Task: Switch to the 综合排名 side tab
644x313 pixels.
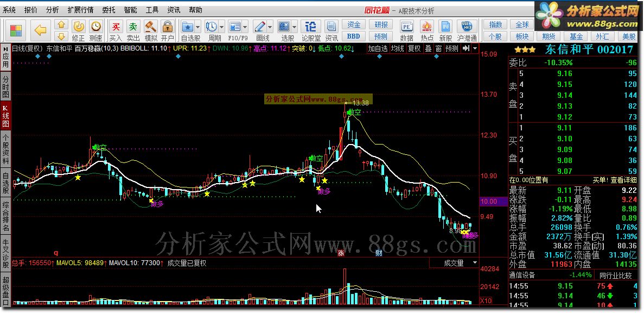Action: pyautogui.click(x=5, y=216)
